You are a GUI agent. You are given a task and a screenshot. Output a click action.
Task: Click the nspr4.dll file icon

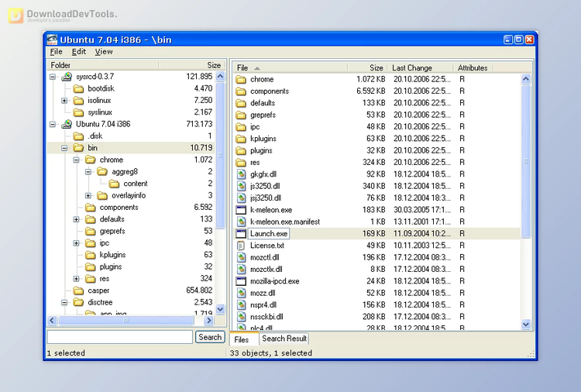[241, 305]
